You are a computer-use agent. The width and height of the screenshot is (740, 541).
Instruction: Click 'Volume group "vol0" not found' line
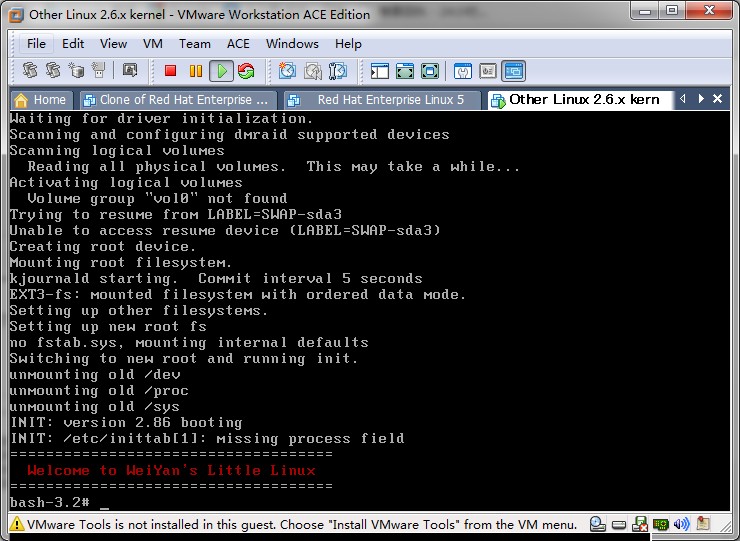click(157, 198)
